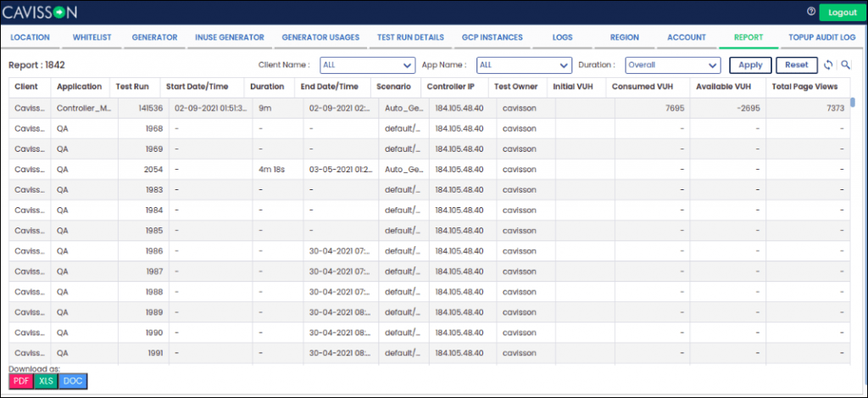Switch to the ACCOUNT tab
The image size is (868, 398).
[x=687, y=37]
